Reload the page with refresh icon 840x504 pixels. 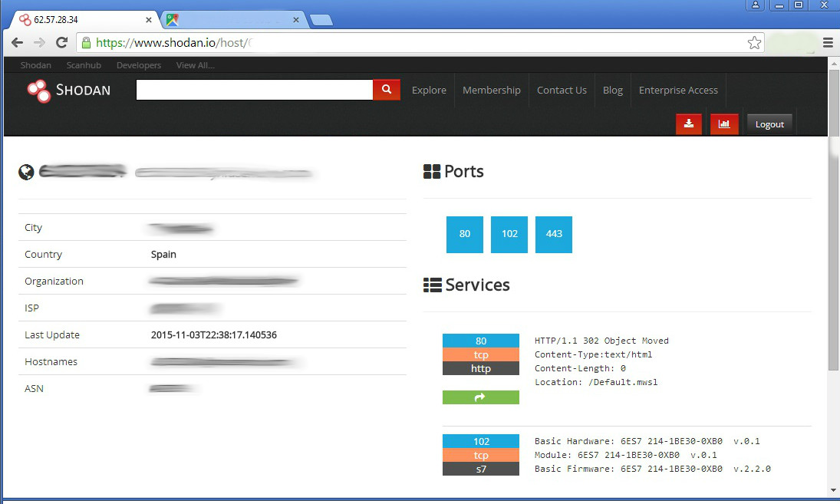pyautogui.click(x=61, y=42)
